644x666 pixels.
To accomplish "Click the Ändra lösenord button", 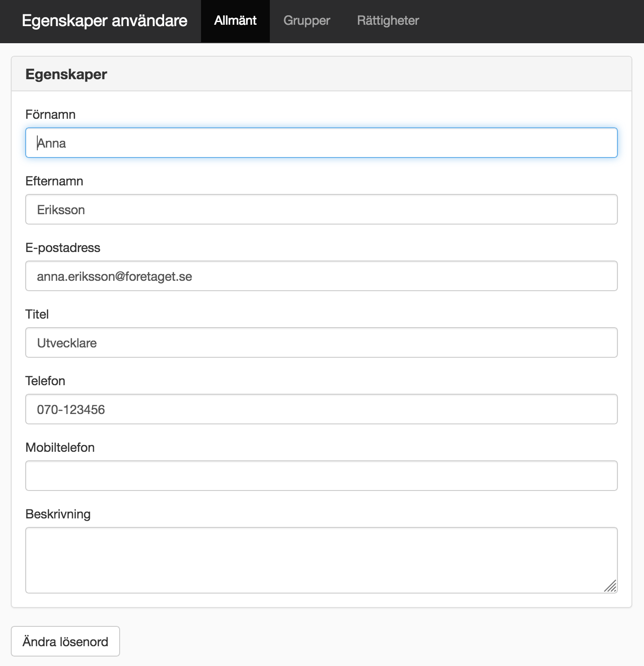I will [65, 641].
